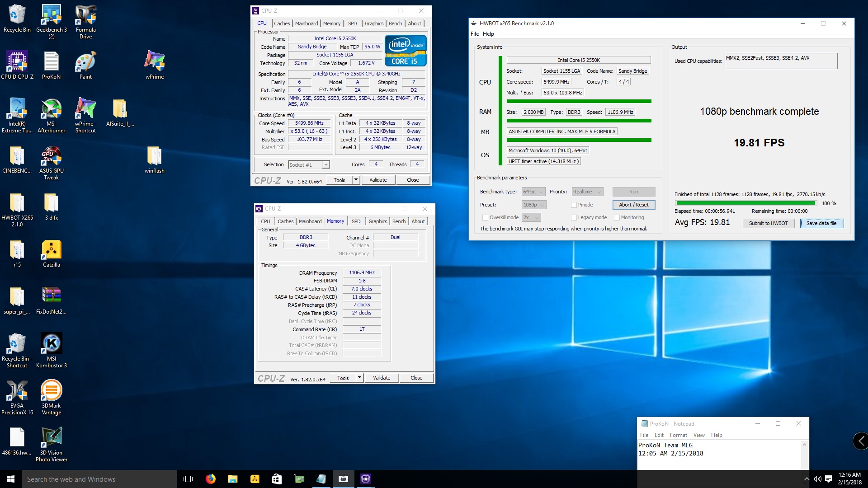Open the ProKoN text file icon
868x488 pixels.
tap(51, 66)
